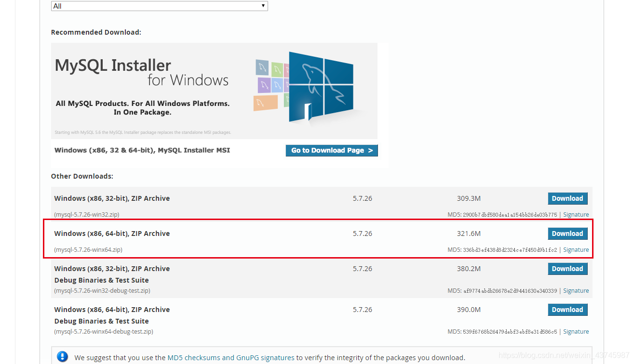Open the MD5 checksums and GnuPG signatures link
This screenshot has height=364, width=634.
230,358
